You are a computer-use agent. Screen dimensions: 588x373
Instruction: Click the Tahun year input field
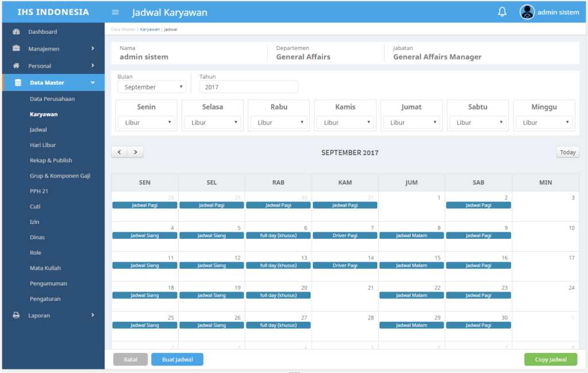248,86
